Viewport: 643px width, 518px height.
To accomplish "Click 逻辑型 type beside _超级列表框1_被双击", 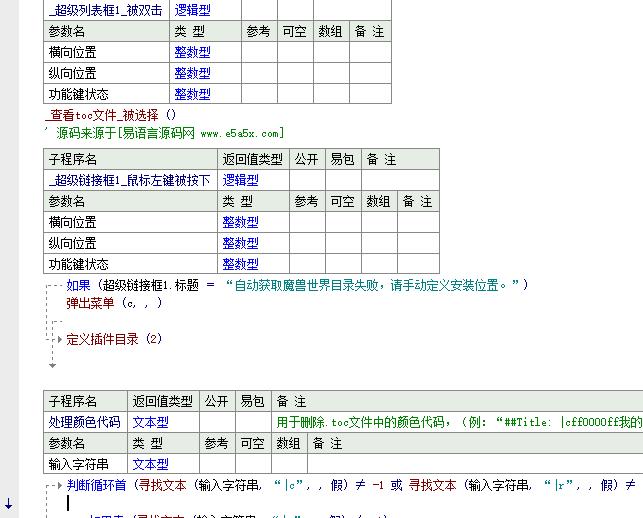I will [x=192, y=10].
